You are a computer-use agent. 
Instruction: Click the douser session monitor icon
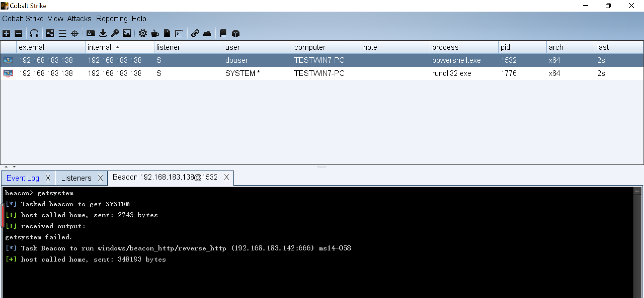point(8,60)
